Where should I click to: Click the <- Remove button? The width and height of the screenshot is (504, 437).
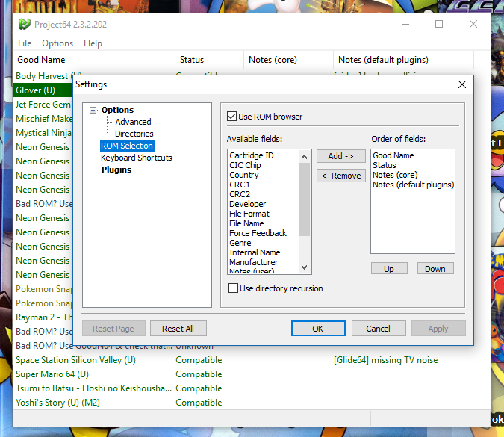(341, 176)
